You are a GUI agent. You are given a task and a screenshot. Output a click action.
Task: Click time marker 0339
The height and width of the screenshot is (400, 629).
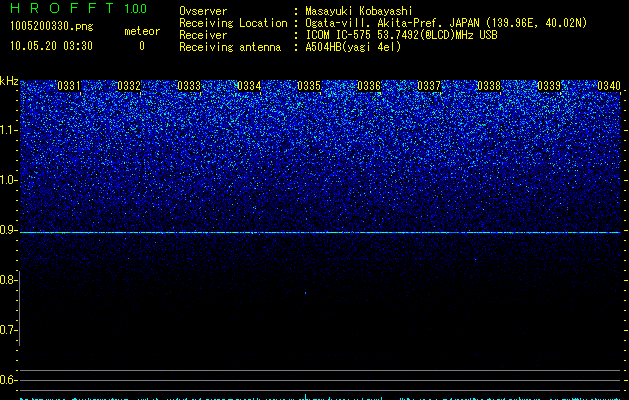coord(549,86)
